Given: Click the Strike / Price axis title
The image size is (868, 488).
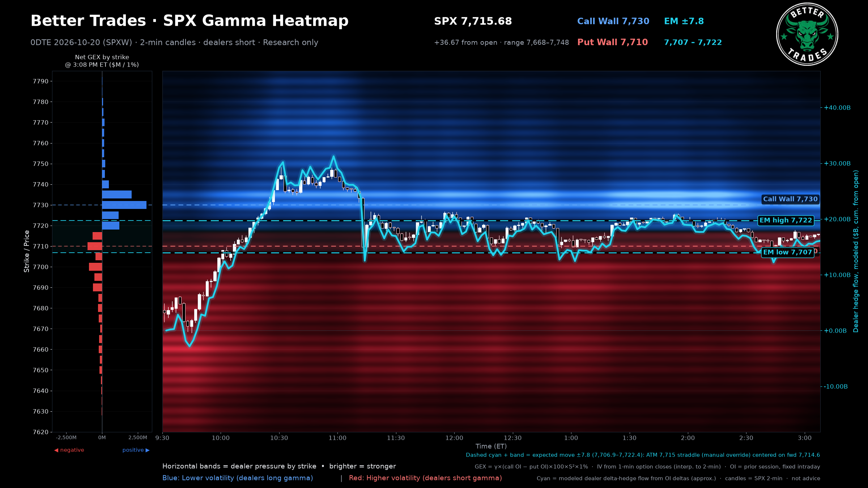Looking at the screenshot, I should tap(27, 251).
